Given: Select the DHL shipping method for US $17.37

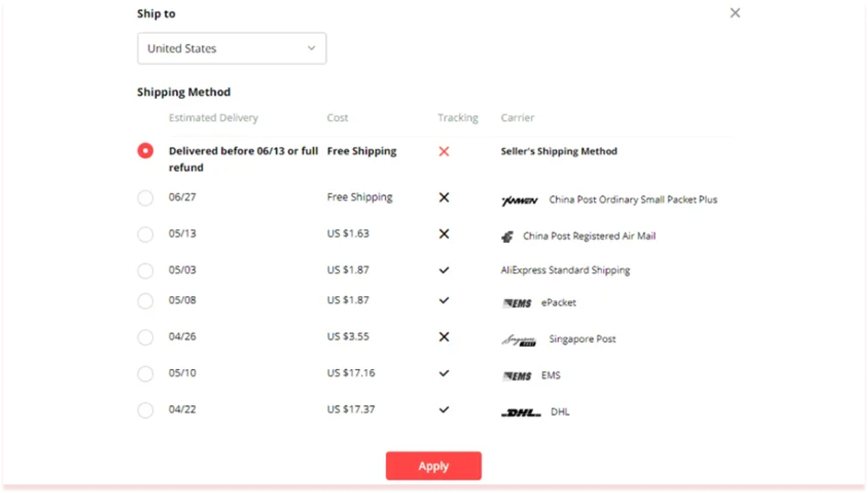Looking at the screenshot, I should coord(145,410).
